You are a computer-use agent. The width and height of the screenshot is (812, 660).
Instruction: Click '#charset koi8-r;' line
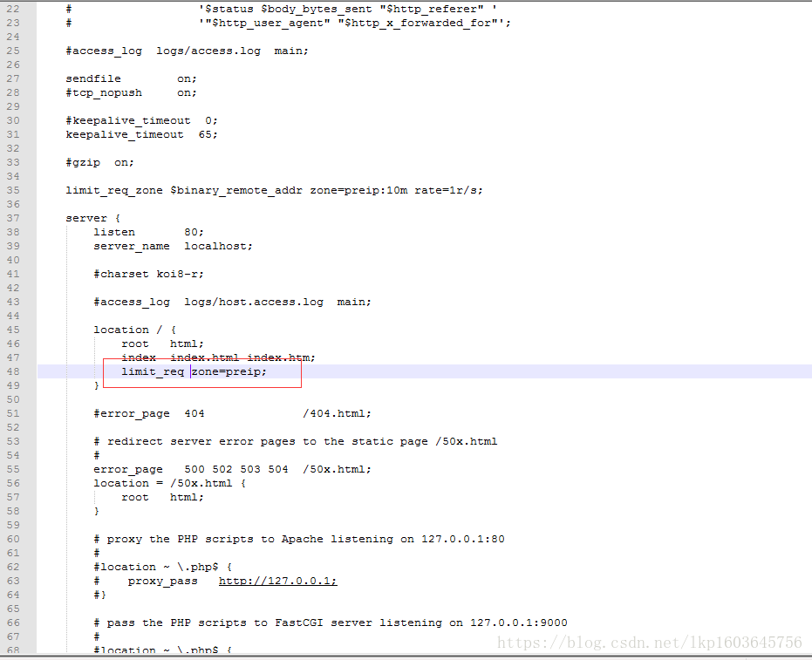(x=148, y=274)
